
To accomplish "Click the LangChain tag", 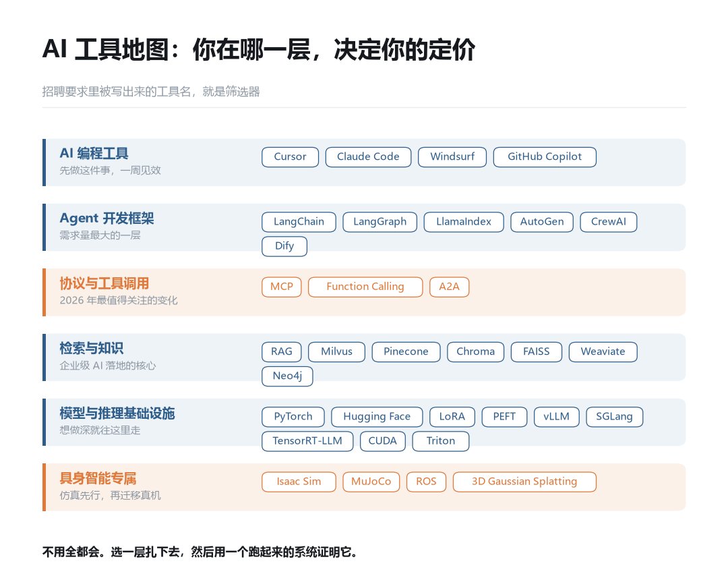I will tap(299, 222).
